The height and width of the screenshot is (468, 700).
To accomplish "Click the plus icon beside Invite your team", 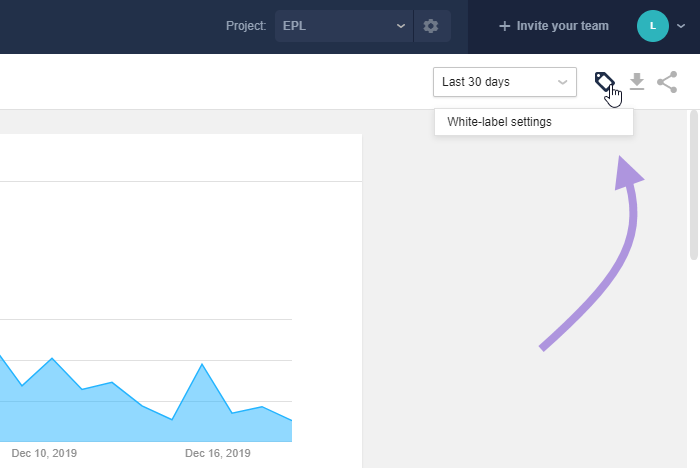I will pyautogui.click(x=504, y=26).
